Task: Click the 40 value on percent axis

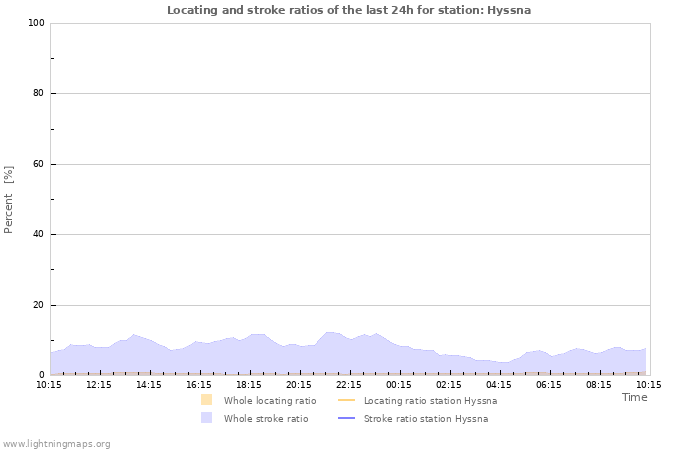Action: 39,234
